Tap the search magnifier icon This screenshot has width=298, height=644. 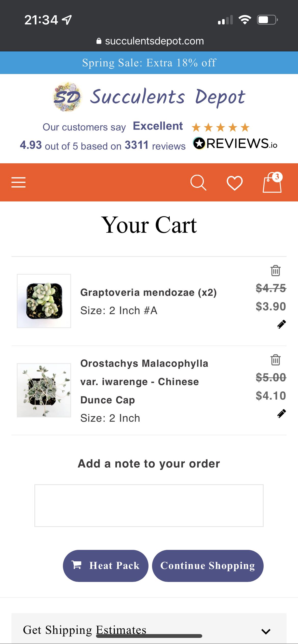point(198,182)
